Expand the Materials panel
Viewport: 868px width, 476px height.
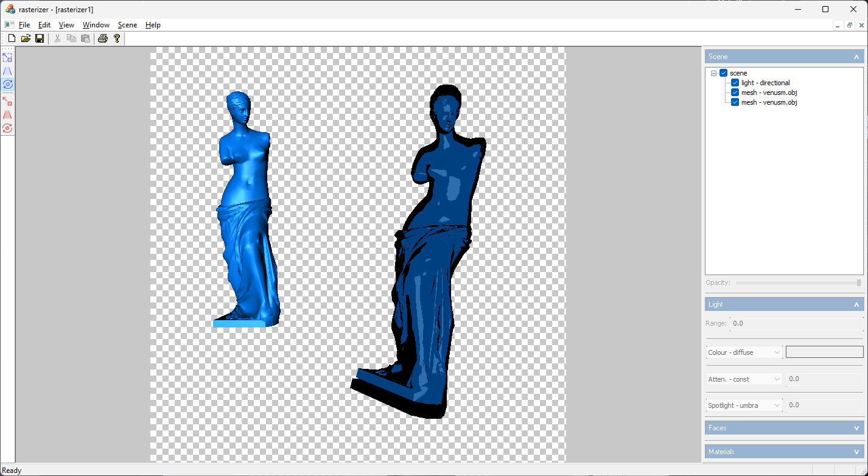coord(785,452)
